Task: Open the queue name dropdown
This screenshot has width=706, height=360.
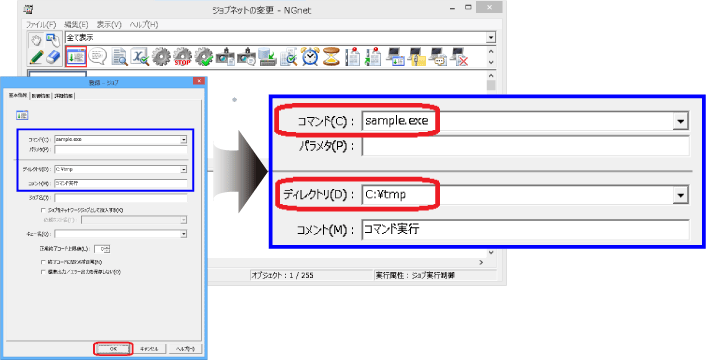Action: [x=184, y=234]
